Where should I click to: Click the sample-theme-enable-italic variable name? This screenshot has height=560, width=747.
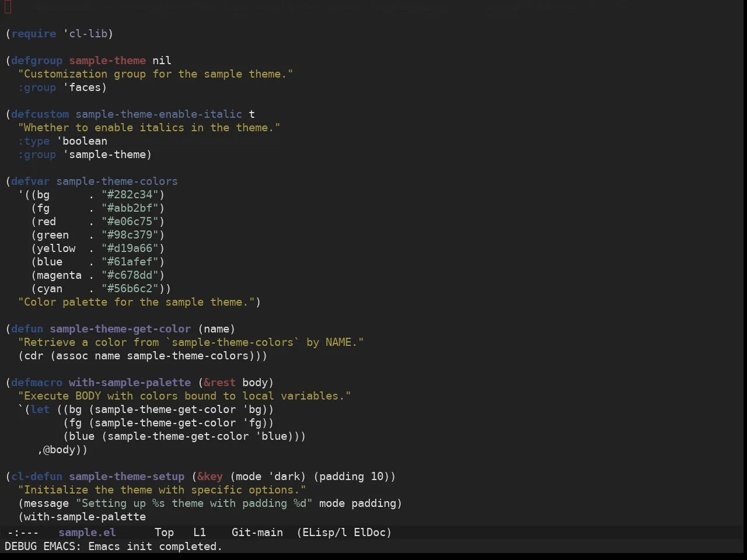159,114
